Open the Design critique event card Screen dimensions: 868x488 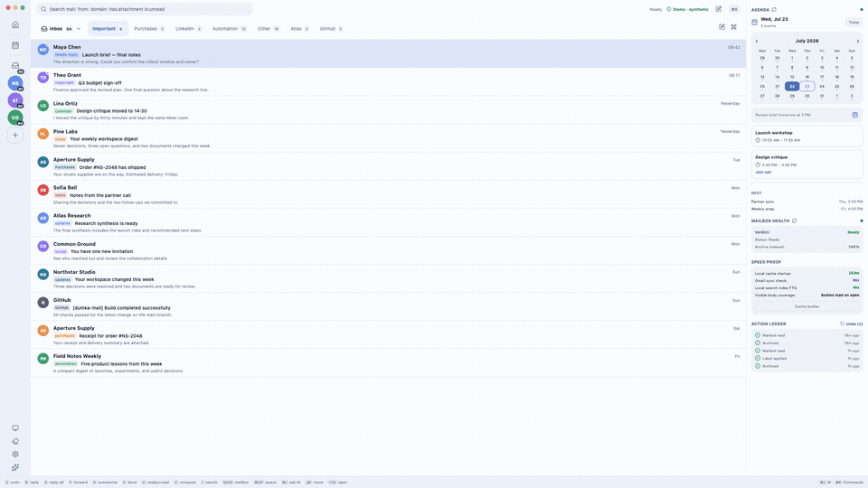807,164
